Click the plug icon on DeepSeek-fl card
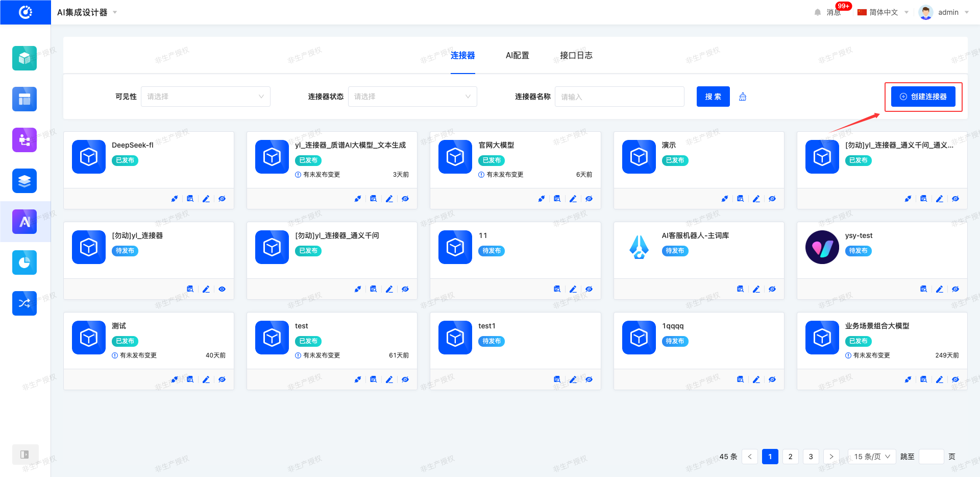The image size is (980, 477). 175,199
